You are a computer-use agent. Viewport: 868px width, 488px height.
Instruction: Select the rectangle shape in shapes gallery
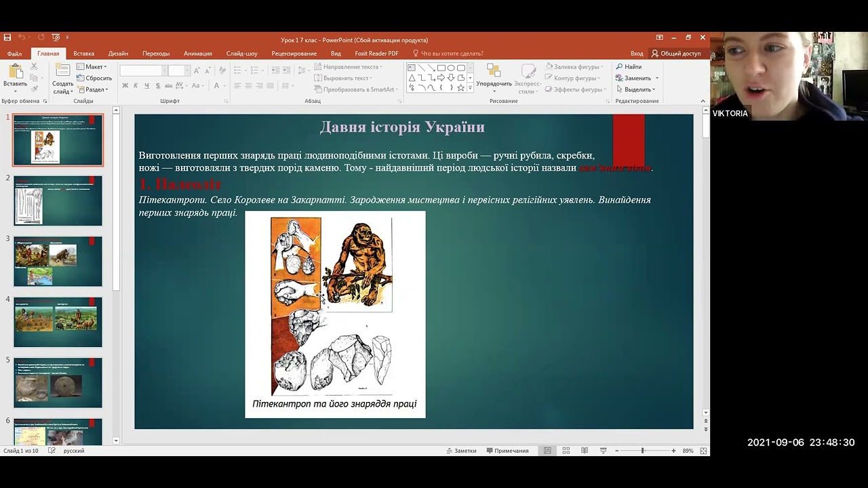[x=441, y=68]
